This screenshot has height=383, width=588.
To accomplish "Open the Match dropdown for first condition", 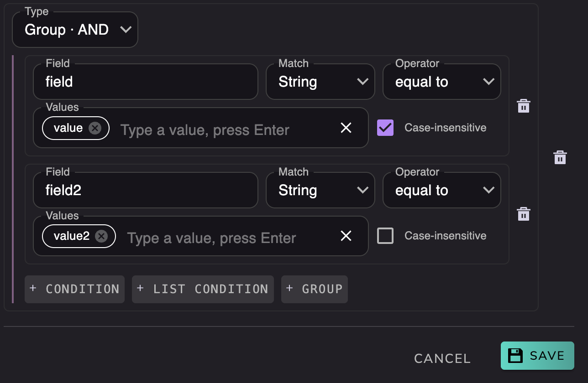I will point(320,82).
